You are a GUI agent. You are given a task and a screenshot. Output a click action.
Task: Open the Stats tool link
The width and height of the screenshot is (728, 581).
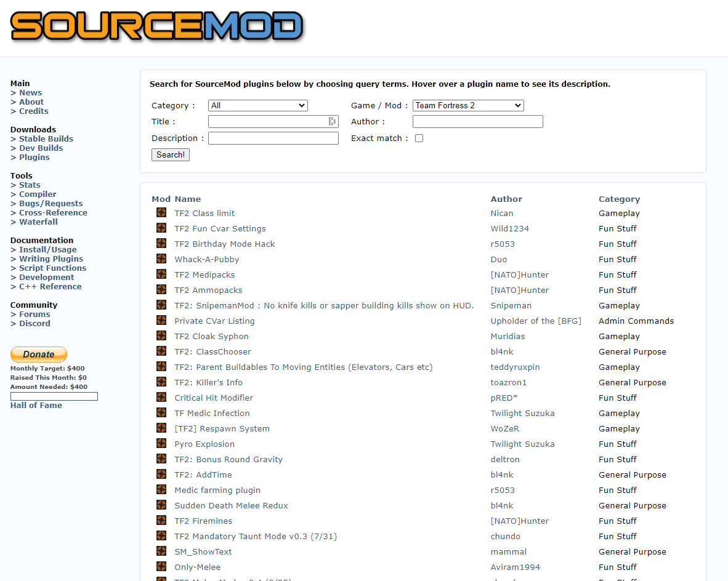(x=30, y=185)
